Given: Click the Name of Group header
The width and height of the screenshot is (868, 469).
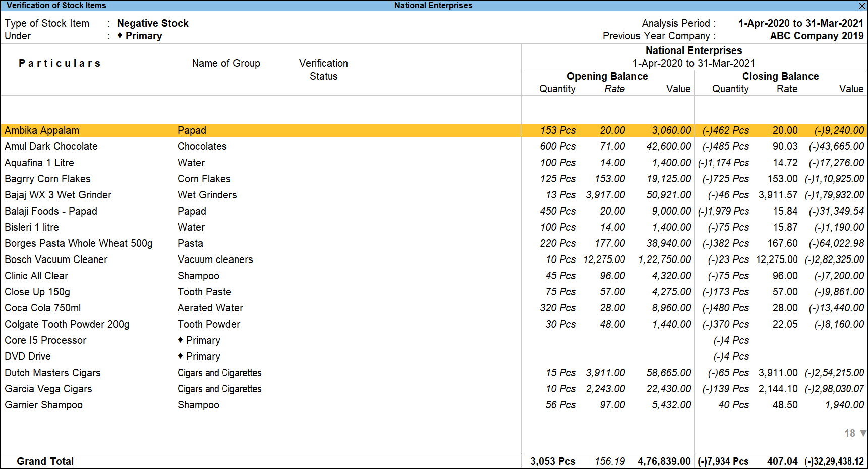Looking at the screenshot, I should coord(226,63).
